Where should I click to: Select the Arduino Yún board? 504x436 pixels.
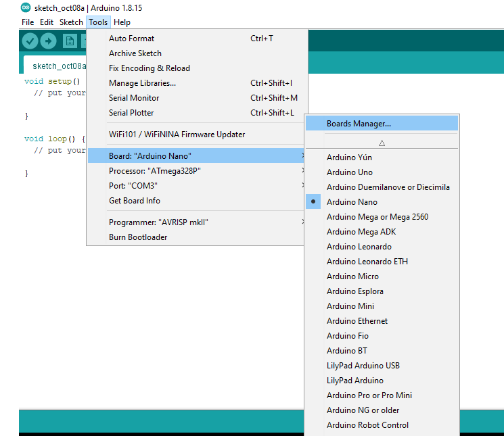click(382, 158)
